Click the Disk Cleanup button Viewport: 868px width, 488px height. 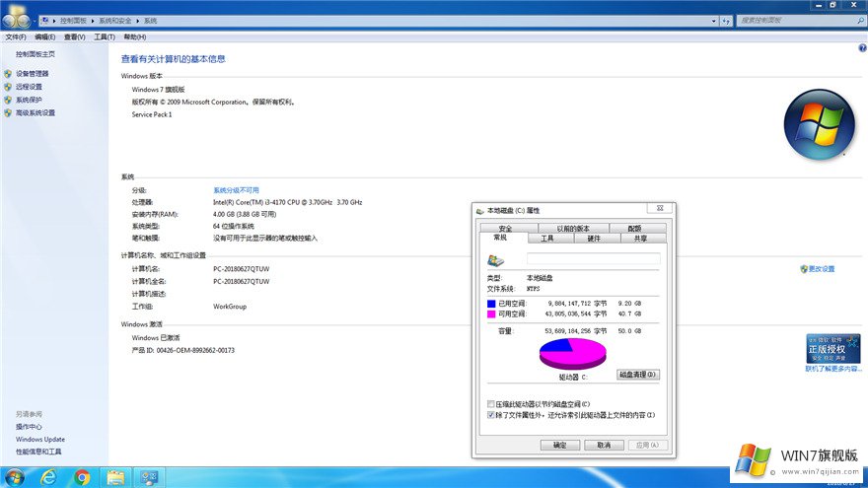tap(638, 375)
